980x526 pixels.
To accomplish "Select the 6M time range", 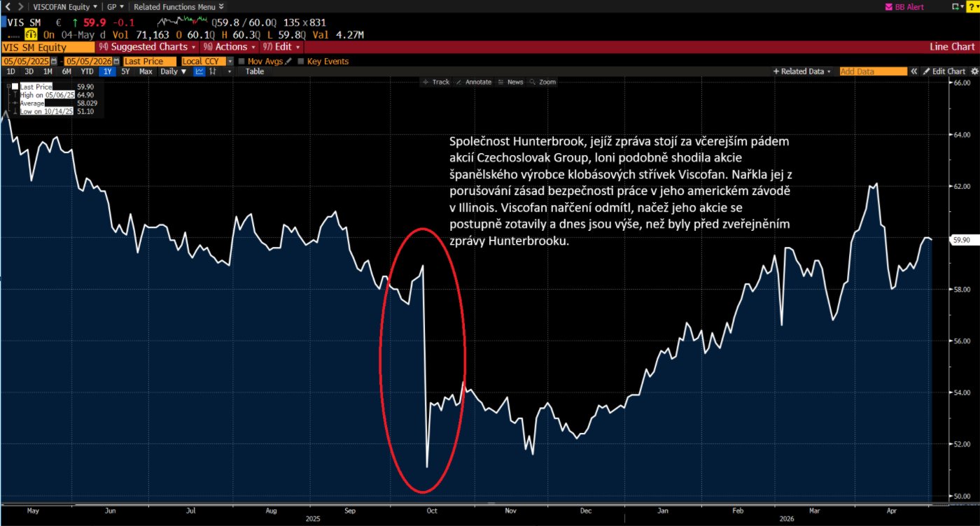I will coord(67,71).
